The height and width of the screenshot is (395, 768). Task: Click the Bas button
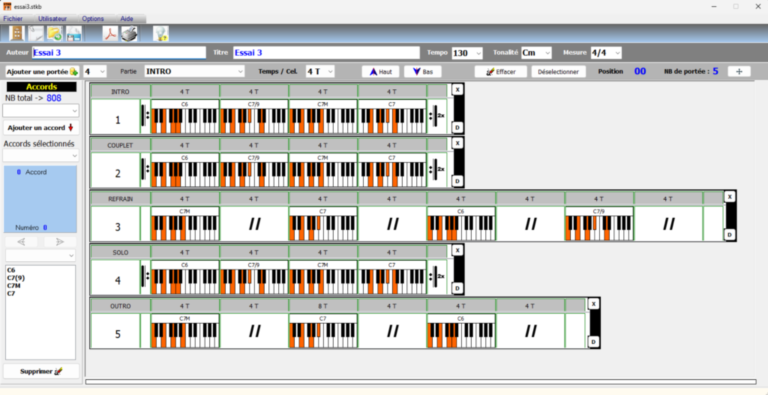(x=423, y=72)
